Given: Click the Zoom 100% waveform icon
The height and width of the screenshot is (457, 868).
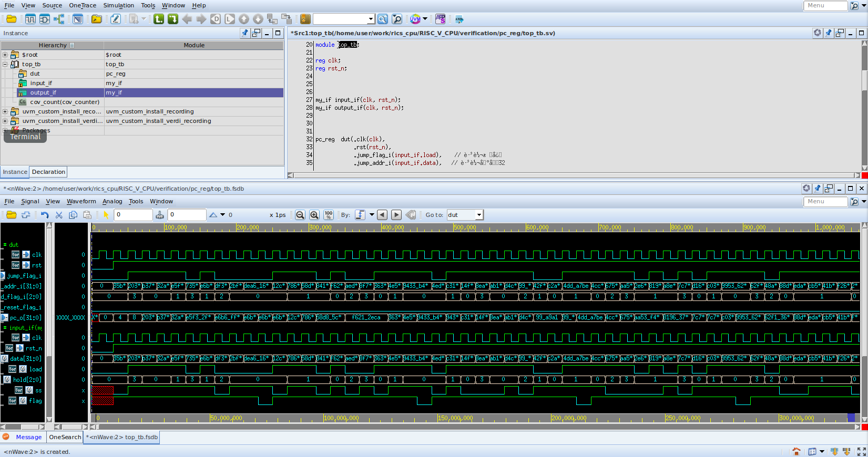Looking at the screenshot, I should pos(329,215).
